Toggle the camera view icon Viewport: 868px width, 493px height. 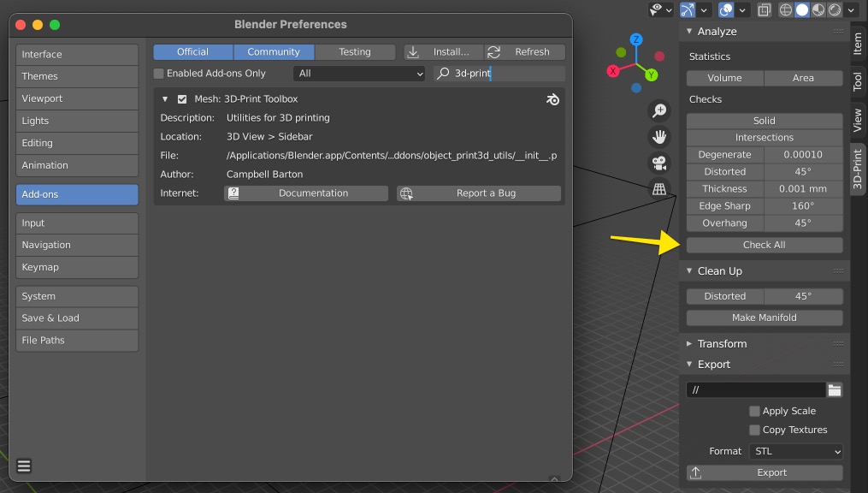click(x=659, y=163)
